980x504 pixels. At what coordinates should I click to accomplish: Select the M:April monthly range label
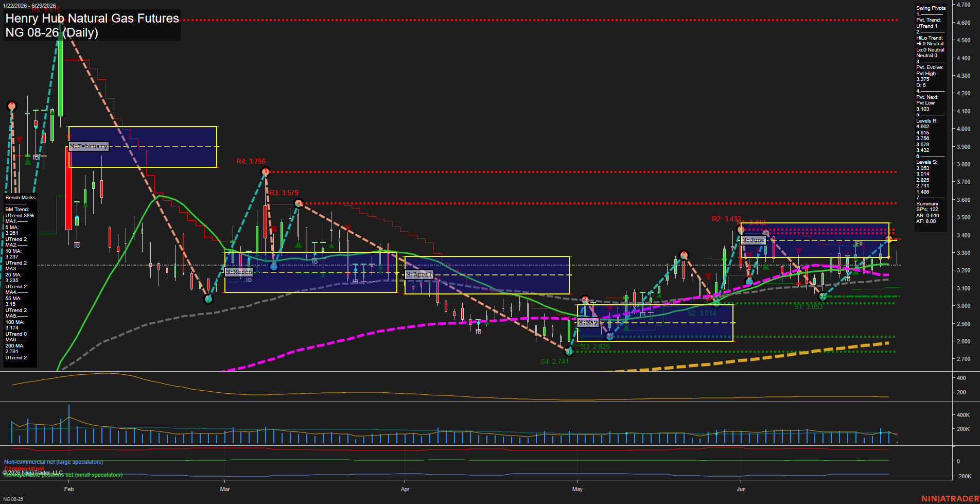(x=419, y=274)
